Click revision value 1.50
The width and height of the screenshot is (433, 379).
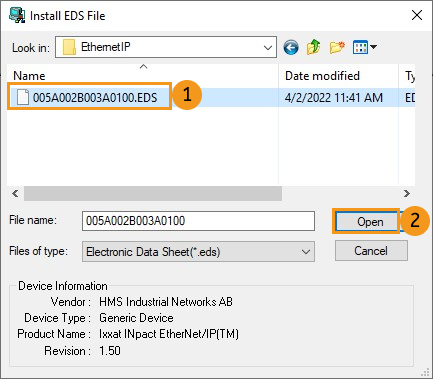pyautogui.click(x=110, y=351)
